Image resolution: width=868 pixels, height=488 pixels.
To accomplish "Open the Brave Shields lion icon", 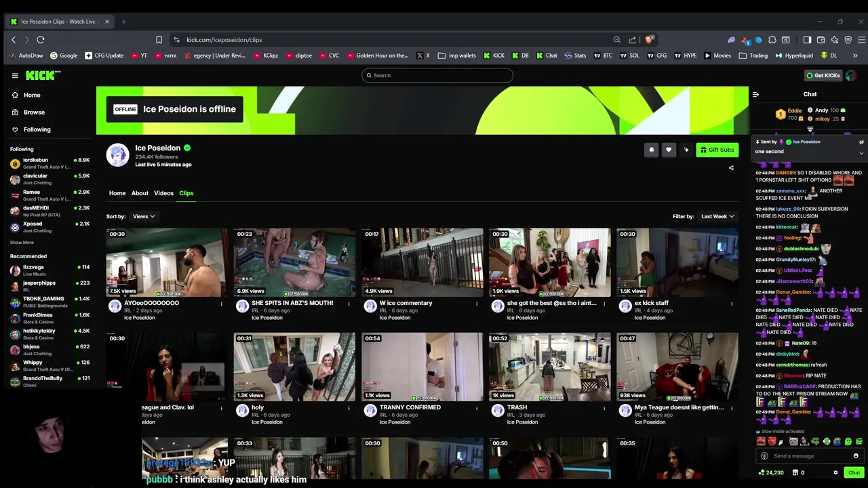I will click(x=649, y=40).
